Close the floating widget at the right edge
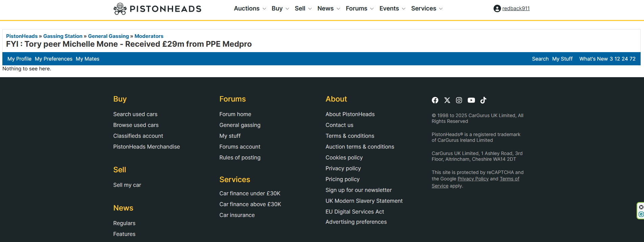Viewport: 644px width, 242px height. pyautogui.click(x=641, y=207)
